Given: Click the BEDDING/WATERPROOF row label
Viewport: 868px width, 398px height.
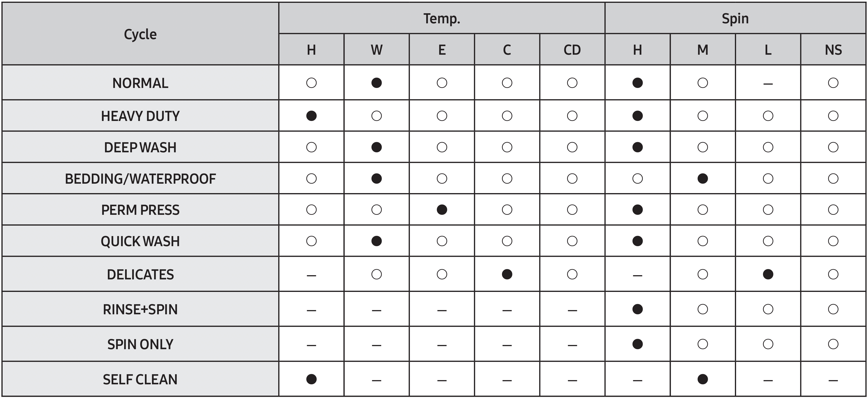Looking at the screenshot, I should [140, 178].
